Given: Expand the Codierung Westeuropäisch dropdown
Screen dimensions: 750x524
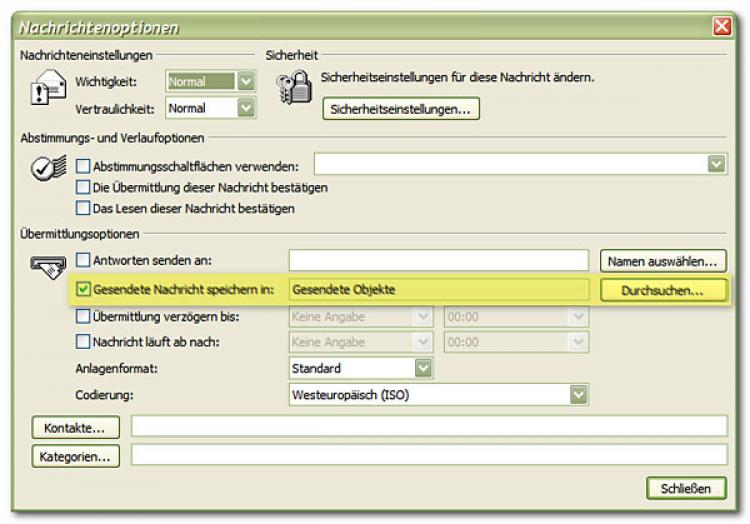Looking at the screenshot, I should coord(578,395).
